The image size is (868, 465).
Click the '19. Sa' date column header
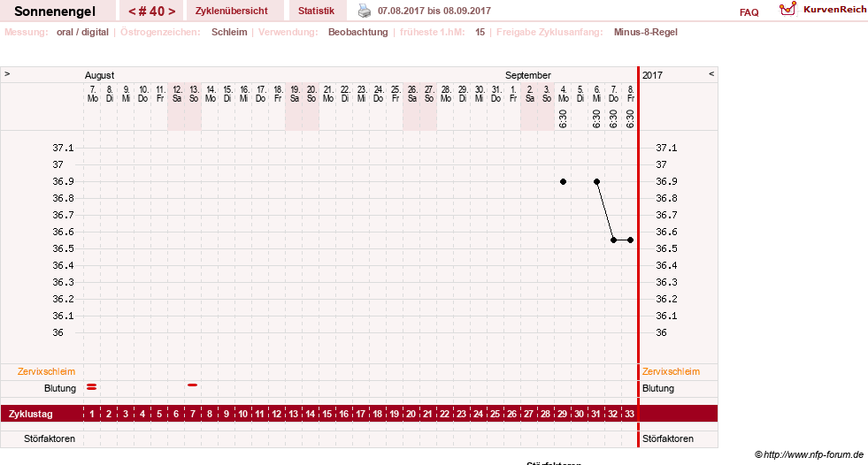point(295,94)
